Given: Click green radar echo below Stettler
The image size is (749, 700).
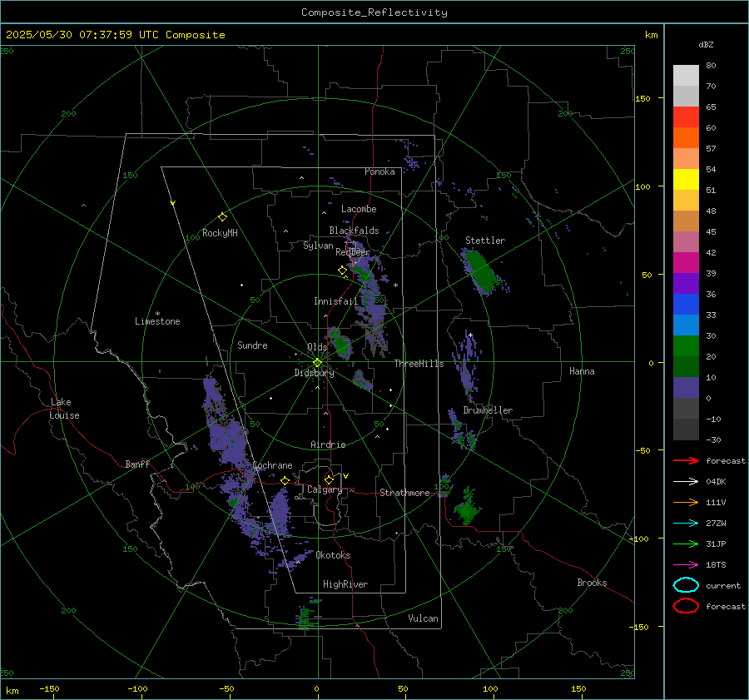Looking at the screenshot, I should click(x=480, y=271).
